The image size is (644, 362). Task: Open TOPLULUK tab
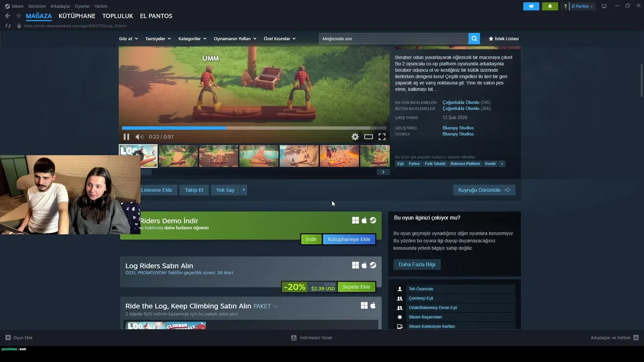click(x=118, y=16)
